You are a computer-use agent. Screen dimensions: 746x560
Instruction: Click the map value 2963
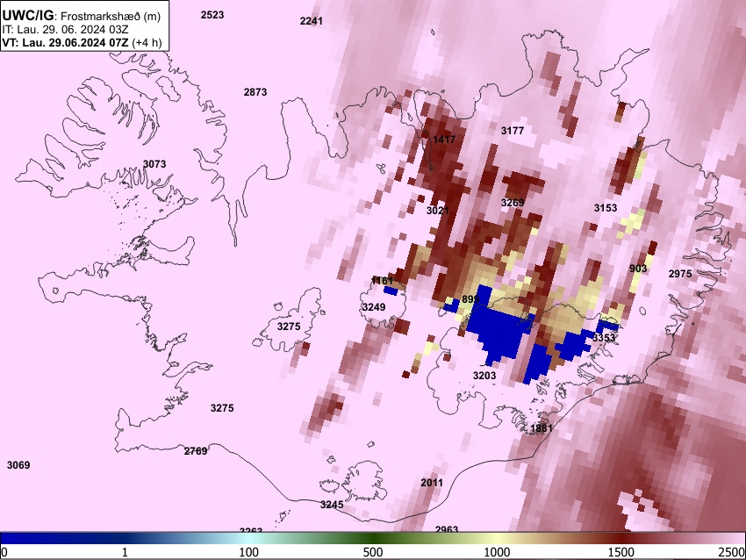[447, 529]
